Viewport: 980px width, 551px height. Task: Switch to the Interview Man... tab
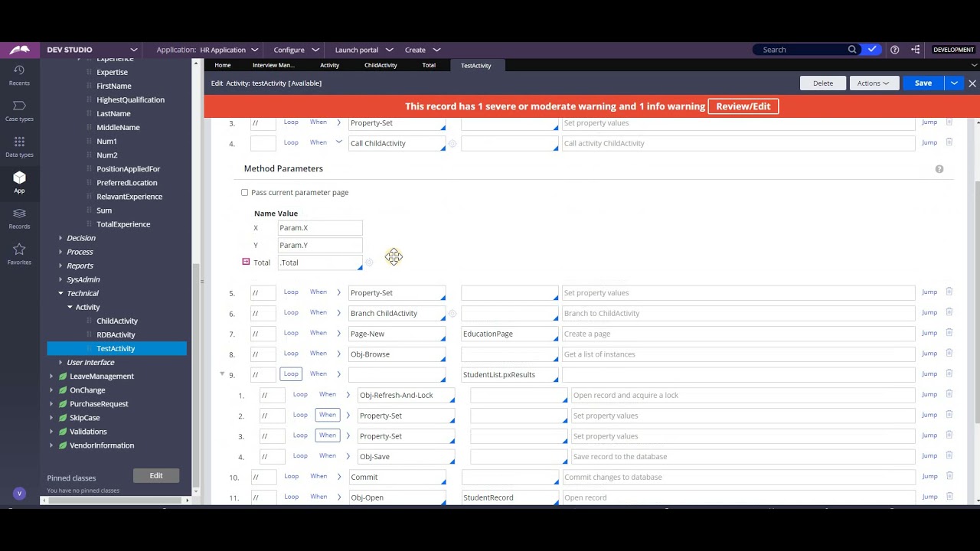273,65
